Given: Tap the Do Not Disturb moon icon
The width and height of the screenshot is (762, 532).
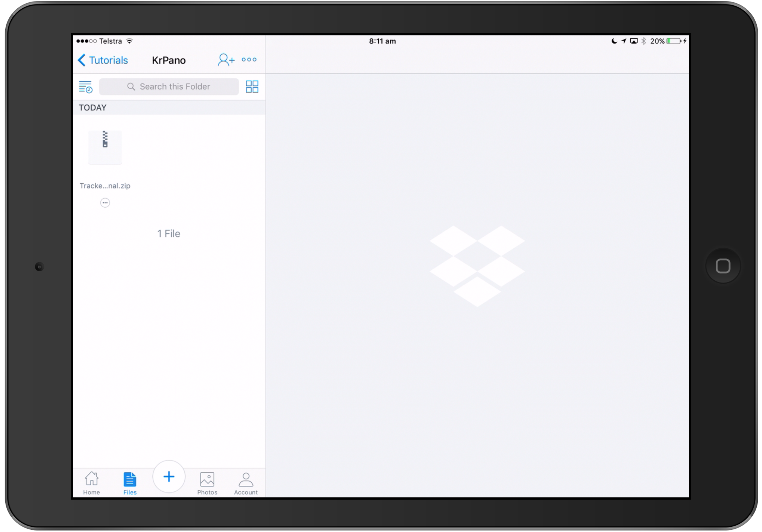Looking at the screenshot, I should click(x=614, y=41).
